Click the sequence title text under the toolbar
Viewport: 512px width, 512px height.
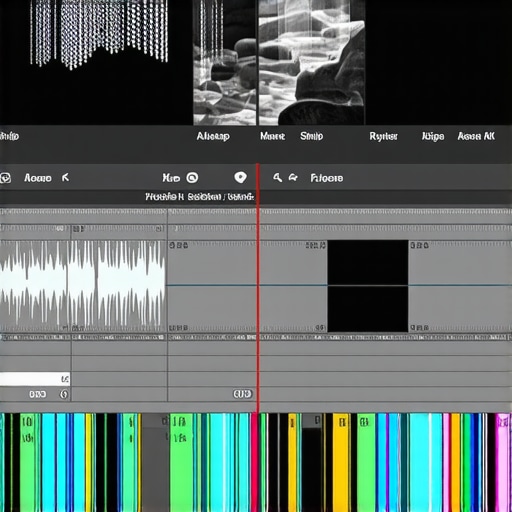pos(199,197)
